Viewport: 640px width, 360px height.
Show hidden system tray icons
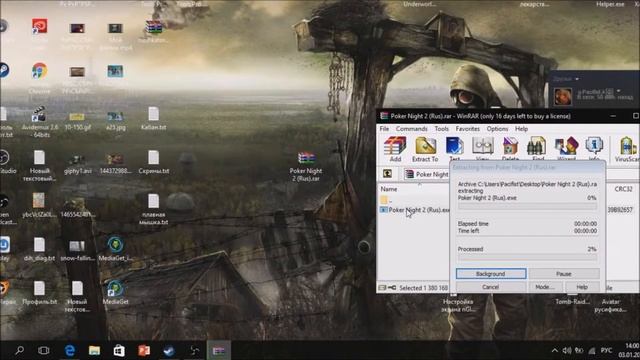pos(554,350)
